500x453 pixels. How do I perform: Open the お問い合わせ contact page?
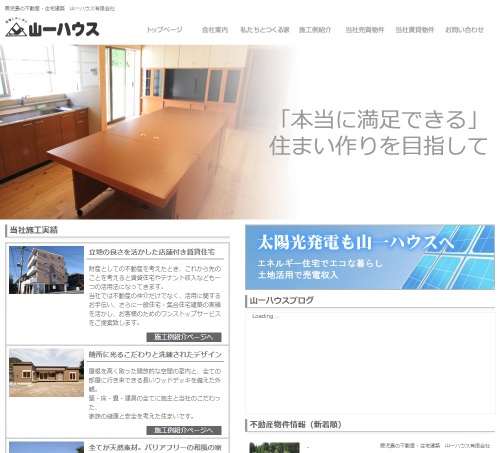point(465,30)
